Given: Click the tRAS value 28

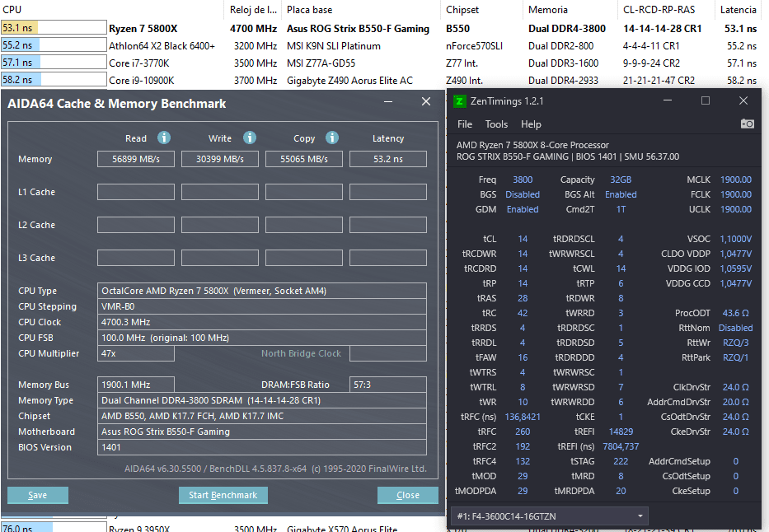Looking at the screenshot, I should click(523, 298).
